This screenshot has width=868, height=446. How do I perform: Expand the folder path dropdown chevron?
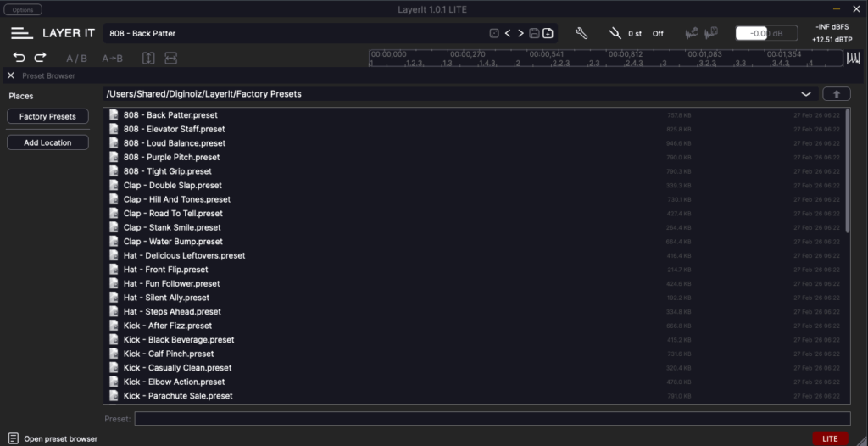805,94
